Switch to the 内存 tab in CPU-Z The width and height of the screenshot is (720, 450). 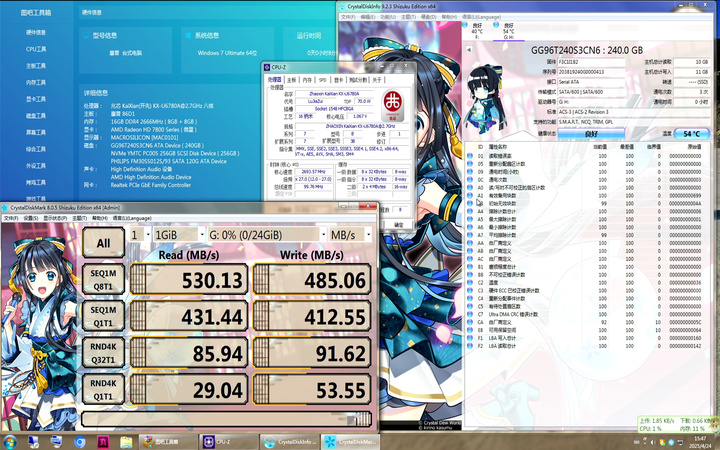point(307,80)
